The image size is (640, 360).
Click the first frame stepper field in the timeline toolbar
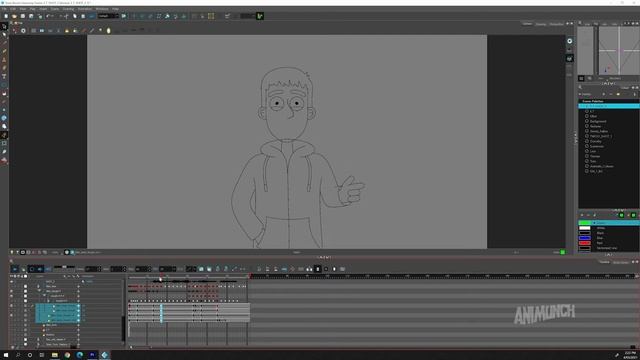93,269
